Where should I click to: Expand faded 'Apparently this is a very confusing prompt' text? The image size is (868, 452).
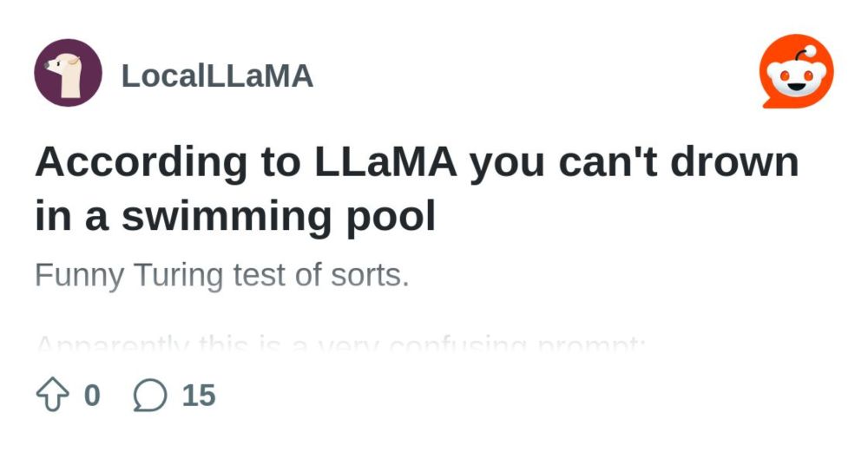click(x=340, y=343)
